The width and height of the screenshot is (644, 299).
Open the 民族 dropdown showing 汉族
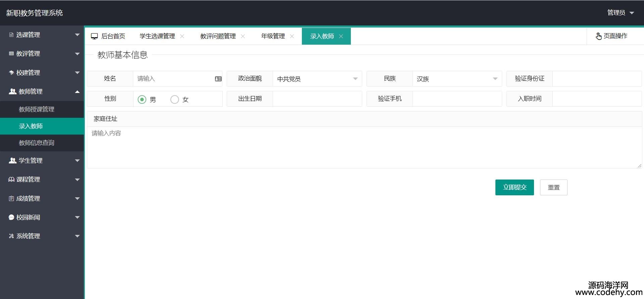click(457, 79)
